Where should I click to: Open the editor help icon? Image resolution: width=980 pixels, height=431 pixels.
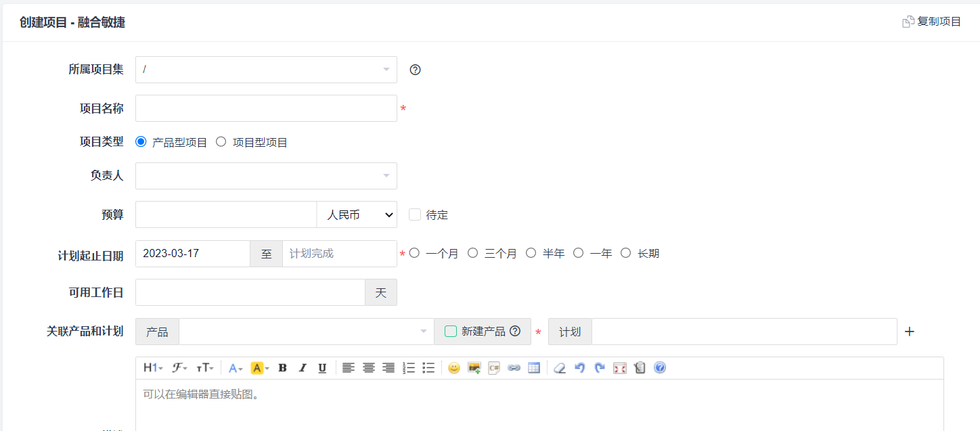[x=660, y=368]
